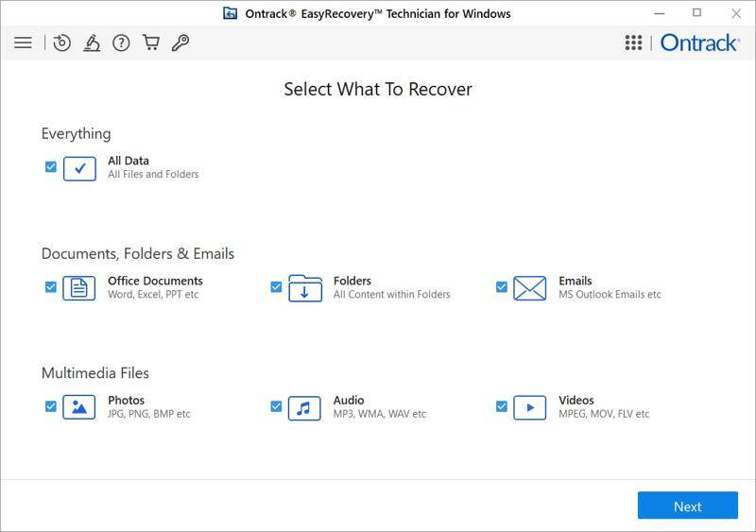Maximize the EasyRecovery window
The width and height of the screenshot is (756, 532).
pyautogui.click(x=696, y=13)
